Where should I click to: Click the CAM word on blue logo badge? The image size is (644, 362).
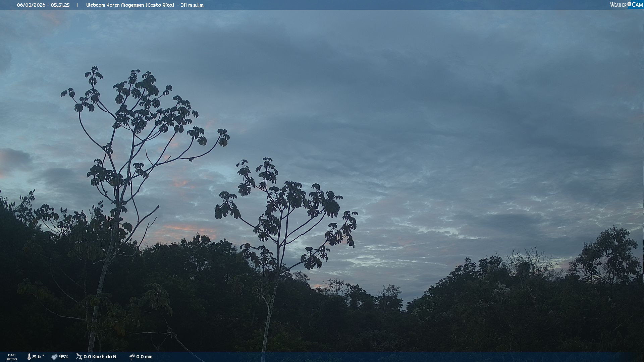coord(637,5)
